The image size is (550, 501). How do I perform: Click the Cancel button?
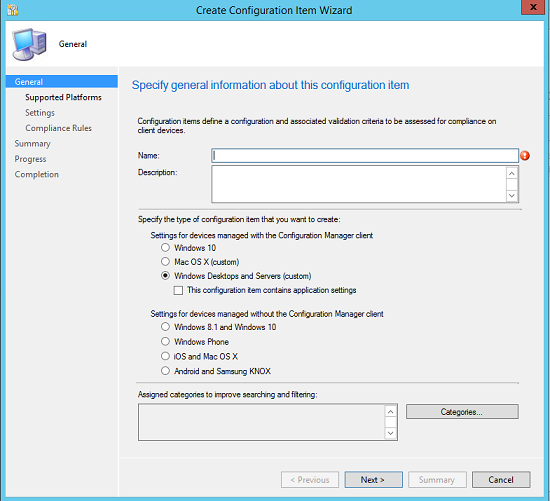coord(501,479)
